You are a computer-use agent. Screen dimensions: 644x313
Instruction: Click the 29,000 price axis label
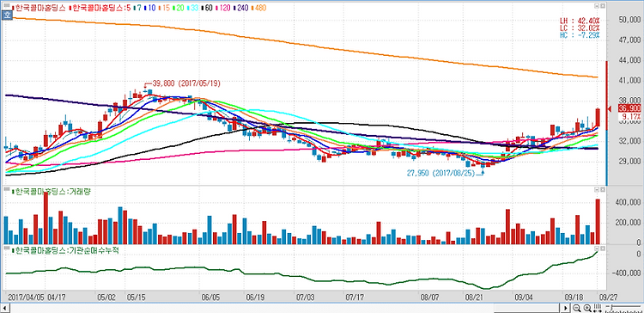tap(629, 162)
